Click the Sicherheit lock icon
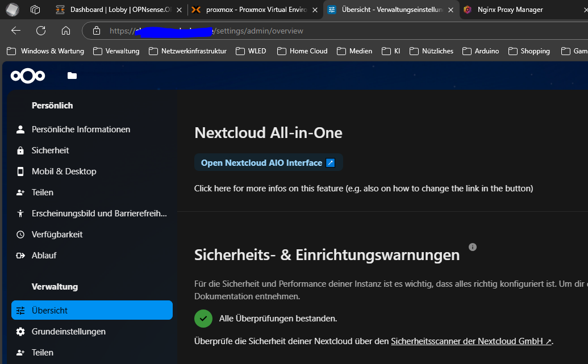Viewport: 588px width, 364px height. tap(20, 150)
